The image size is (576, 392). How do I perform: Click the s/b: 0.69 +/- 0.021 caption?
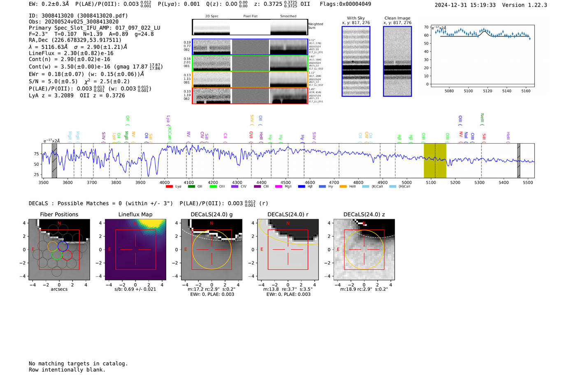pyautogui.click(x=135, y=289)
